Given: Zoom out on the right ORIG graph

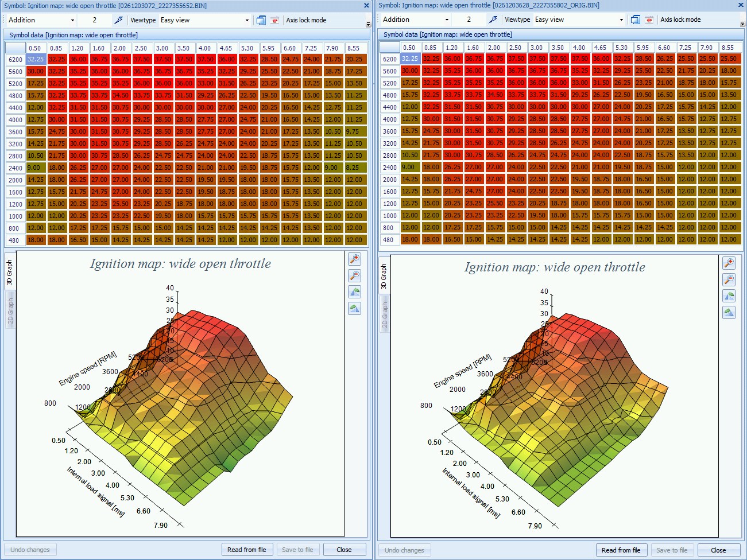Looking at the screenshot, I should (729, 279).
